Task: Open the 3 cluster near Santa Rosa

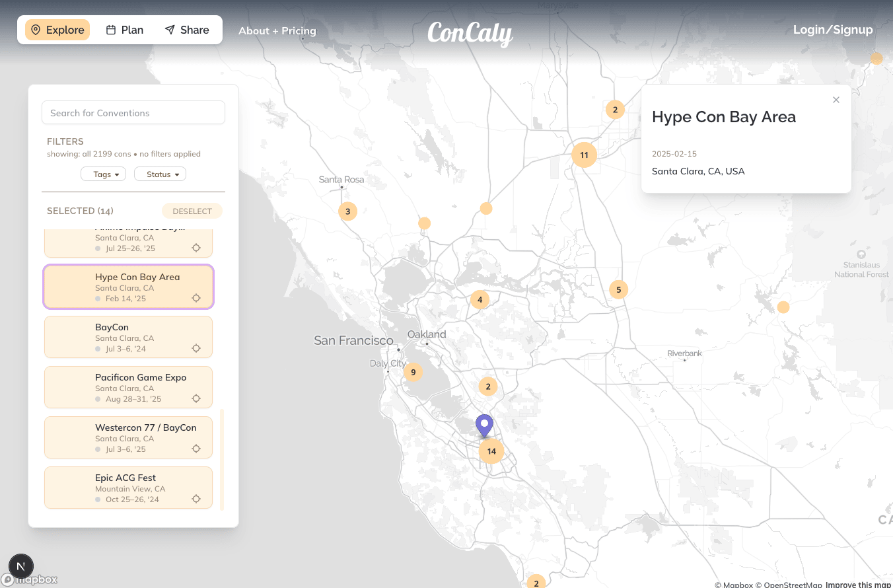Action: (347, 211)
